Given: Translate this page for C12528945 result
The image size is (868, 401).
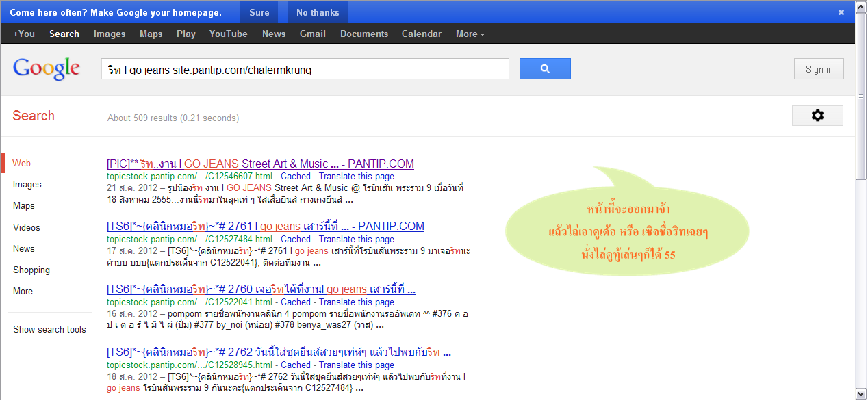Looking at the screenshot, I should 357,365.
